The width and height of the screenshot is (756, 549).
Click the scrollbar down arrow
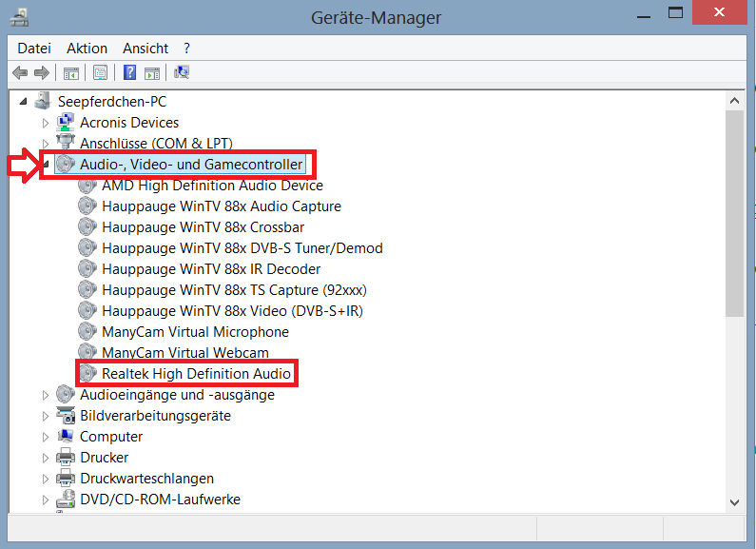tap(734, 502)
